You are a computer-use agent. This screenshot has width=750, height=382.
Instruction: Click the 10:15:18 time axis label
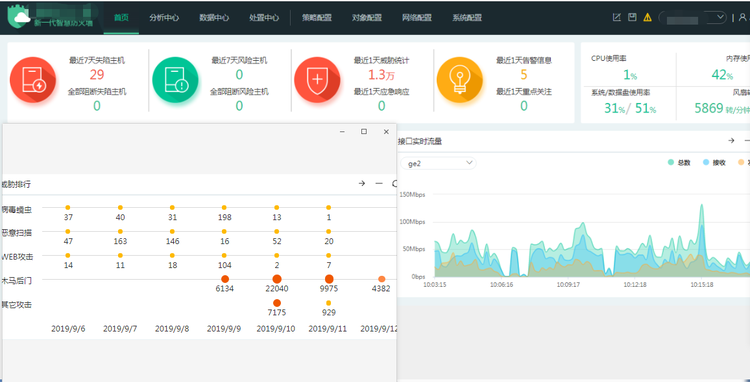[702, 284]
